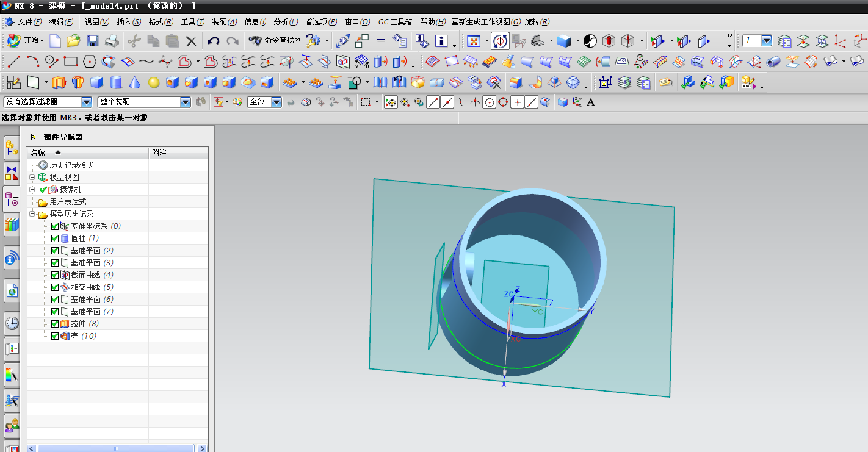Collapse the 模型历史记录 tree node

click(32, 214)
